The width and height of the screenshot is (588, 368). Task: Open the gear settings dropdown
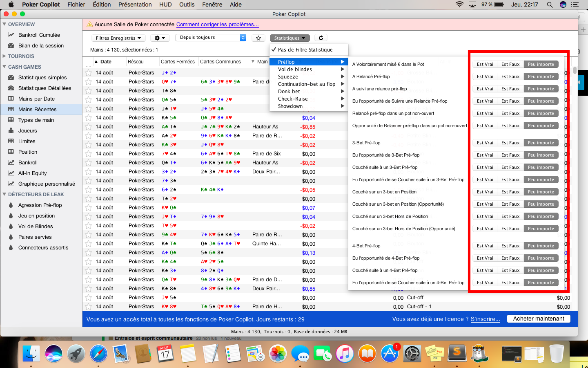coord(160,38)
